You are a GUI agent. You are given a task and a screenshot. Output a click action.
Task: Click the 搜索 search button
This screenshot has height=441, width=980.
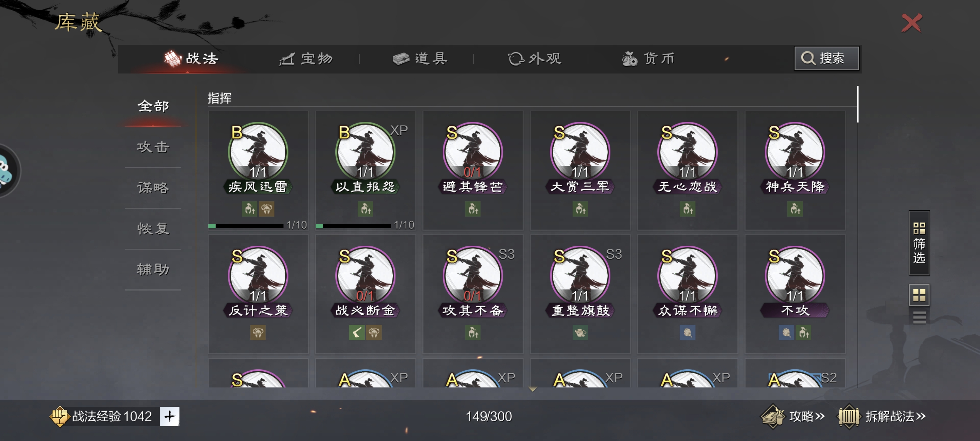[826, 58]
